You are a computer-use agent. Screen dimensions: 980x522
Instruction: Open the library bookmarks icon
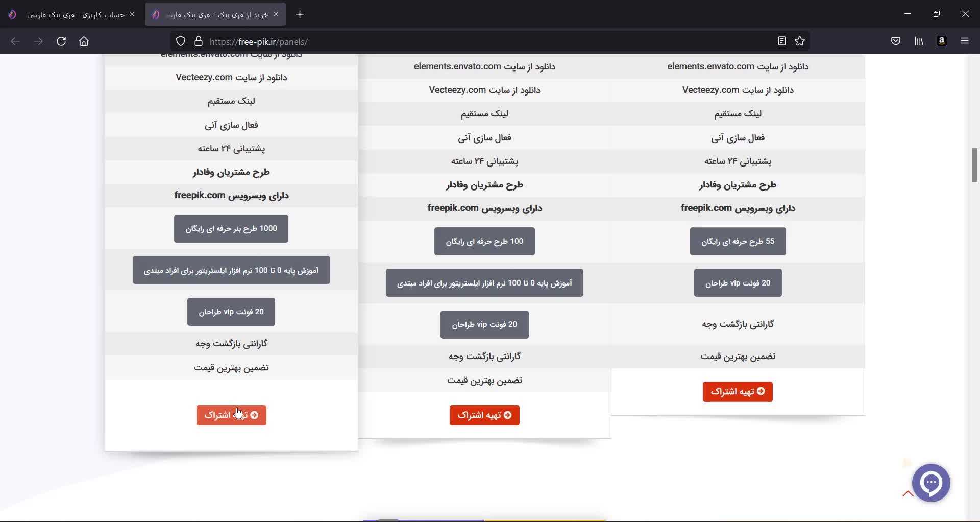pyautogui.click(x=919, y=41)
